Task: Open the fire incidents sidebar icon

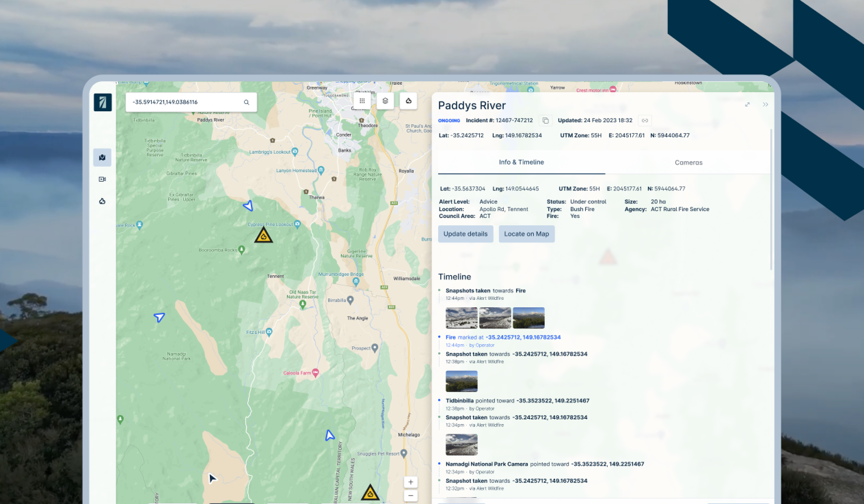Action: pos(102,201)
